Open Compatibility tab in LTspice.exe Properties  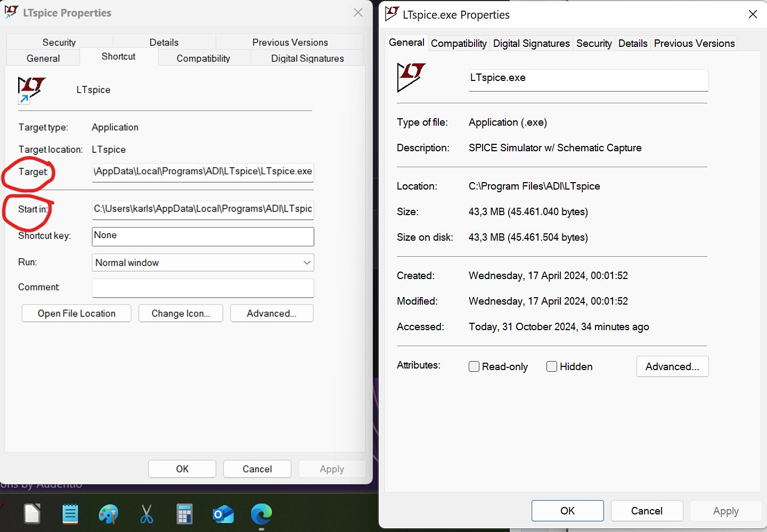click(x=459, y=44)
